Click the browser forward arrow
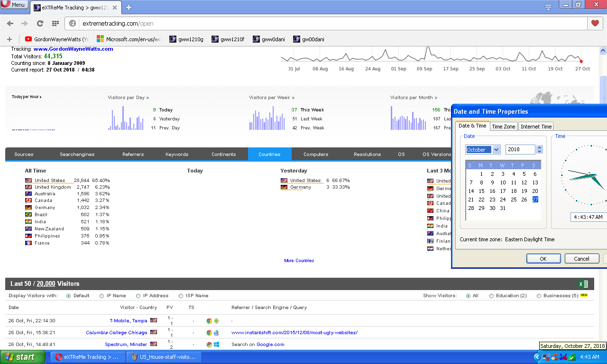 25,23
